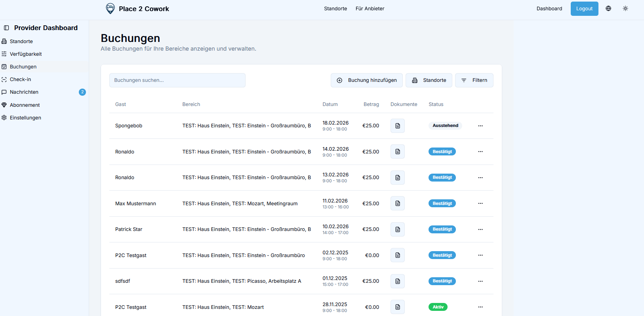Click the Buchungen suchen search field
Viewport: 644px width, 316px height.
[177, 80]
